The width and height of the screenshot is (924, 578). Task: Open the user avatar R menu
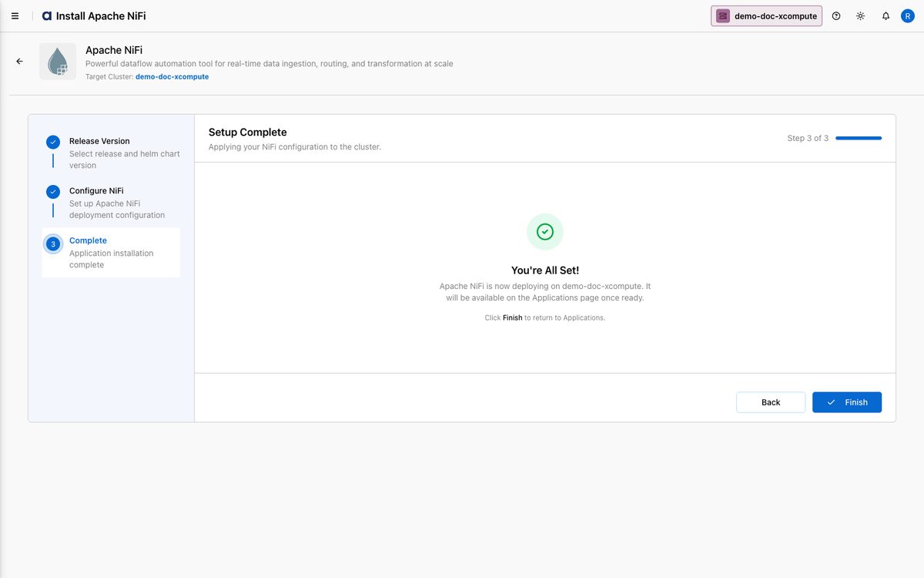[x=908, y=16]
